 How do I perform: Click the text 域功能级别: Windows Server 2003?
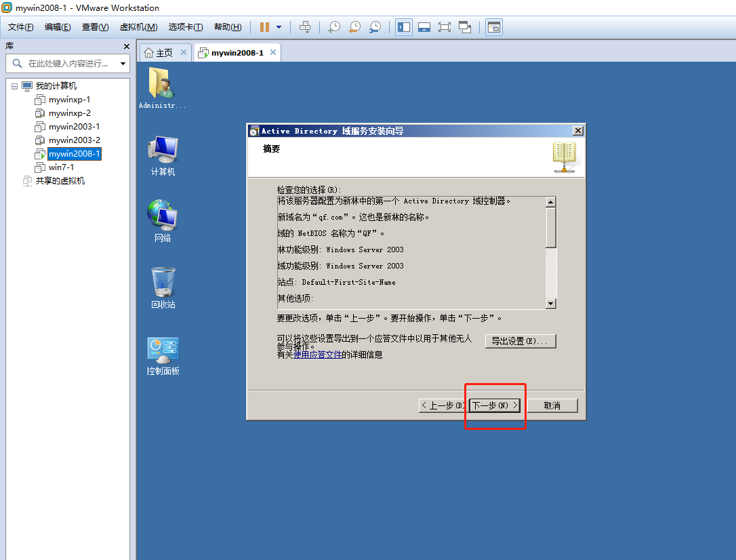(340, 266)
